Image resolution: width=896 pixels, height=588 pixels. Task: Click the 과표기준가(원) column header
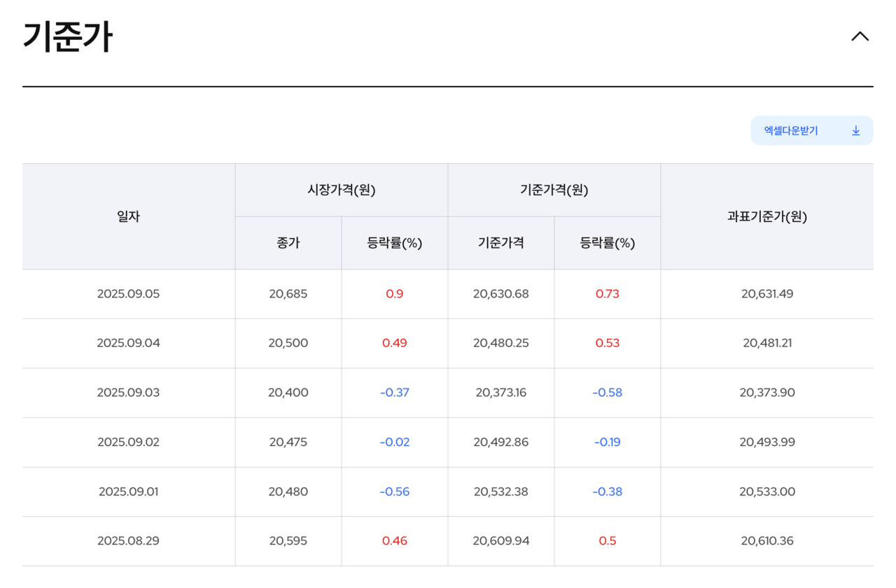pos(767,217)
